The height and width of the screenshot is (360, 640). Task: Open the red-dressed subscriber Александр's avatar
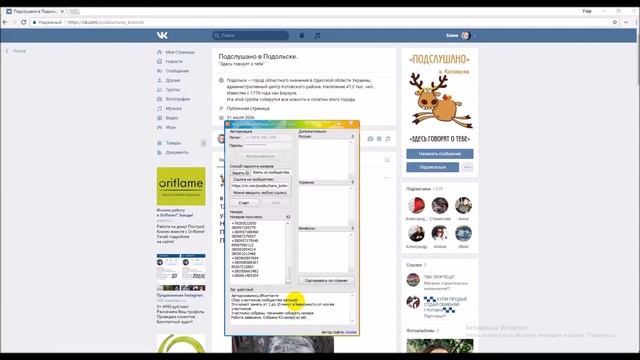point(416,205)
